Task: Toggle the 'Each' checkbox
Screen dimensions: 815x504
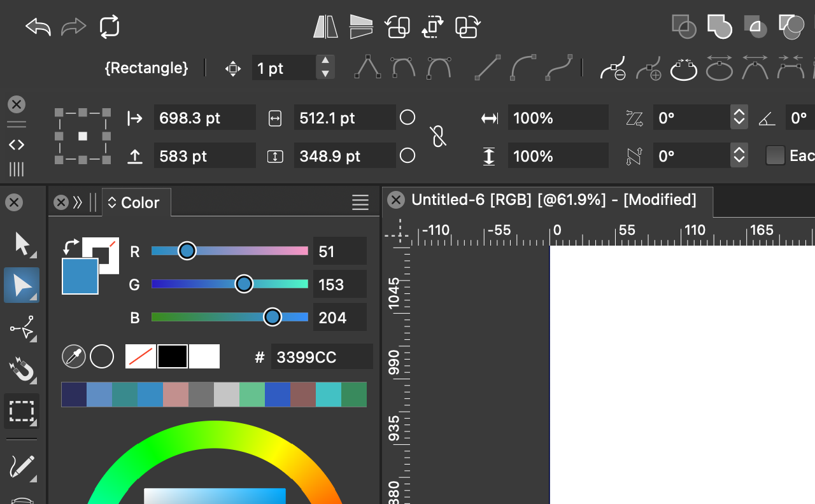Action: 775,156
